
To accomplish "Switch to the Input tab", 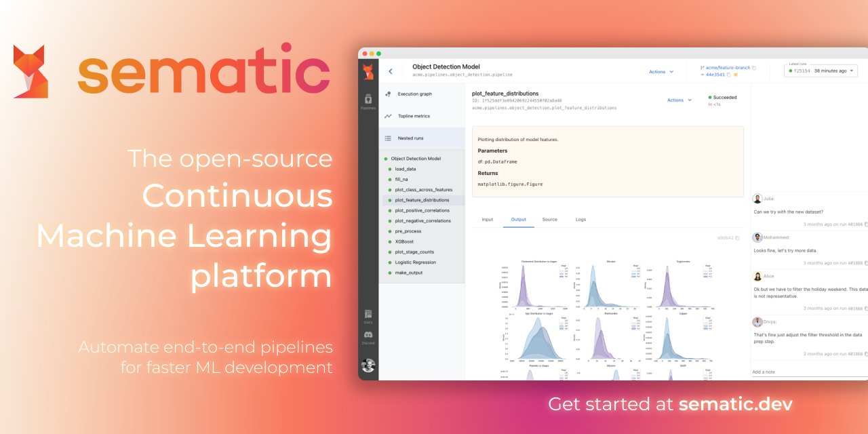I will coord(487,220).
